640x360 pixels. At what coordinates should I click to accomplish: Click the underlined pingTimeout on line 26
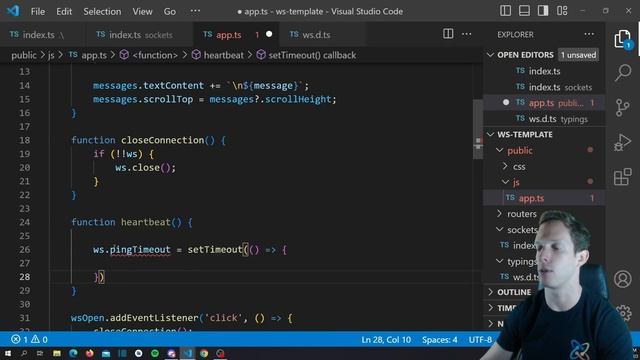tap(140, 249)
